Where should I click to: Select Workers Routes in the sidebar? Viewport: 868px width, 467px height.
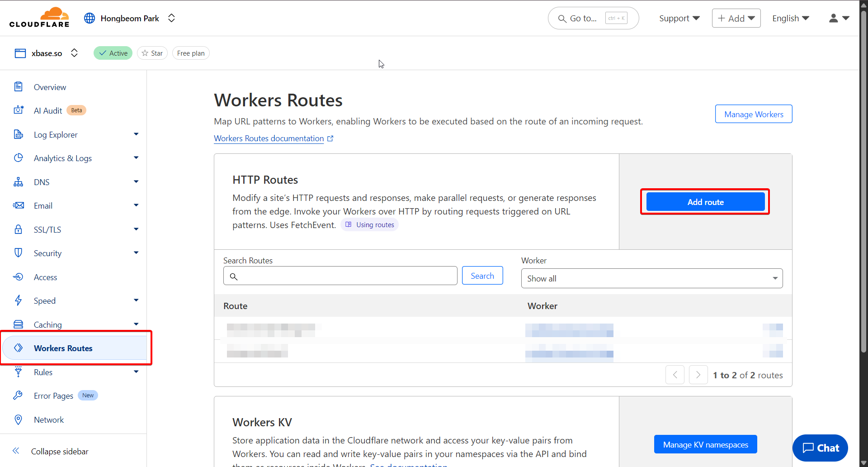(75, 348)
